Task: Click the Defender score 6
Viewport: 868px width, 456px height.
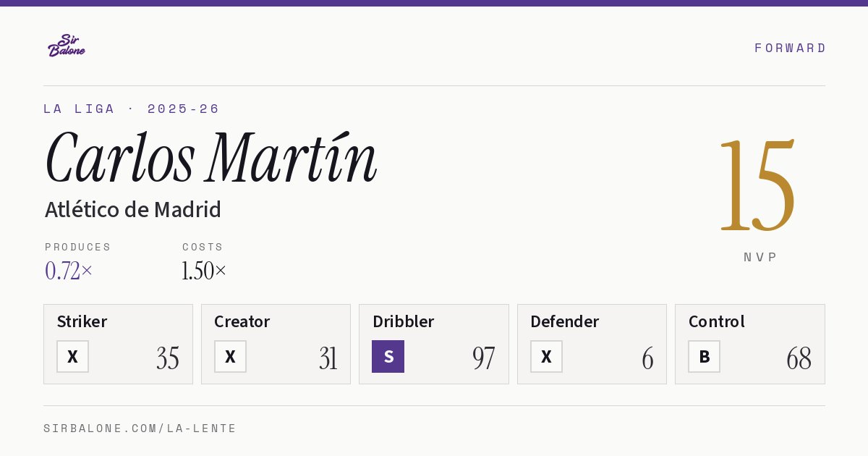Action: tap(647, 358)
